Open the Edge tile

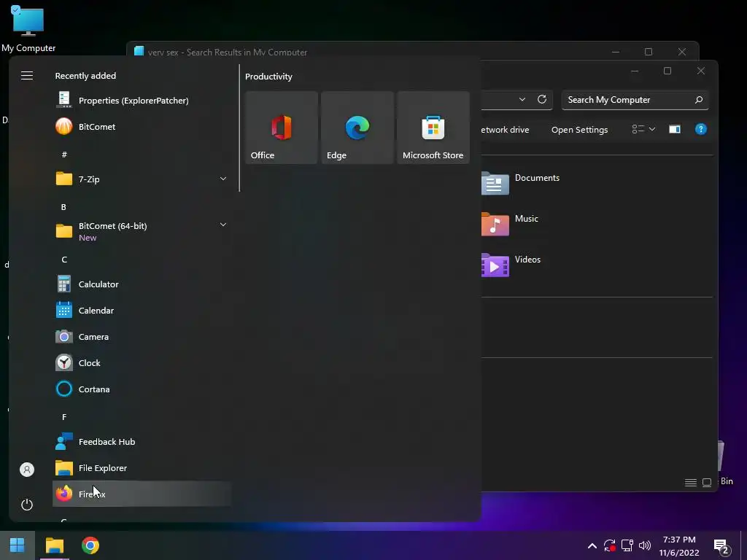click(357, 128)
